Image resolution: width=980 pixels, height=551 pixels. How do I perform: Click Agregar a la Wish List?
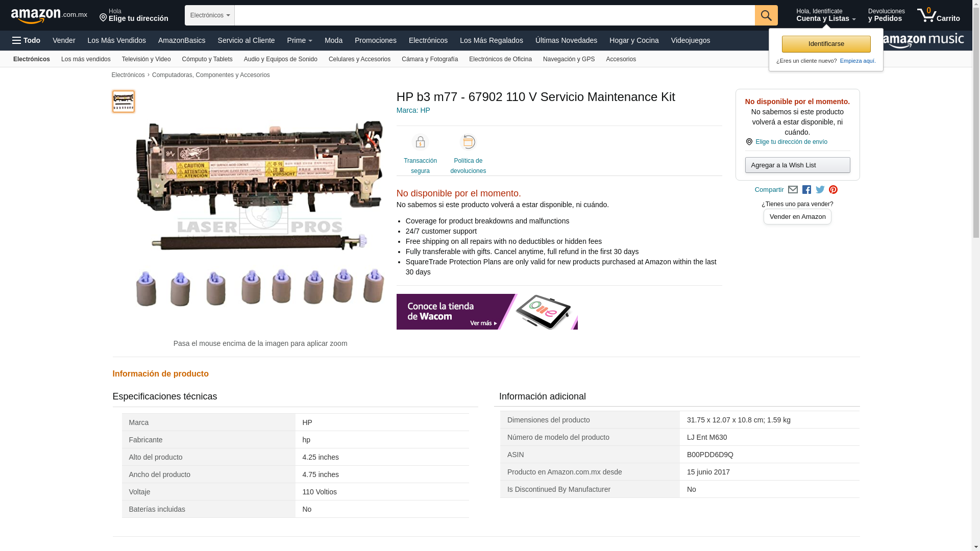tap(797, 165)
